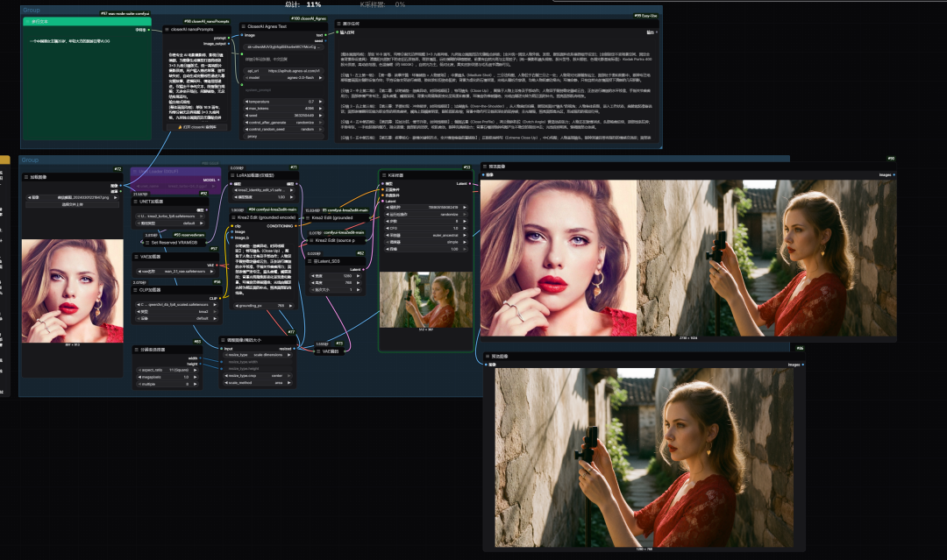Open menu icon of VAE加载器 node
This screenshot has height=560, width=947.
136,257
